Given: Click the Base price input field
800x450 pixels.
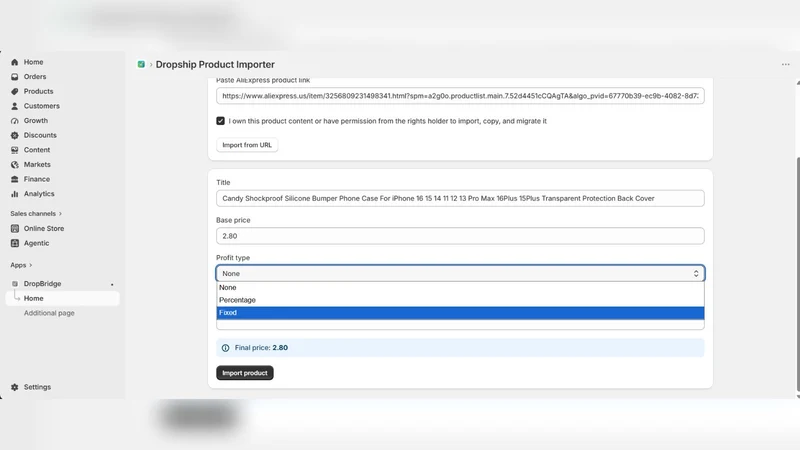Looking at the screenshot, I should click(x=460, y=236).
